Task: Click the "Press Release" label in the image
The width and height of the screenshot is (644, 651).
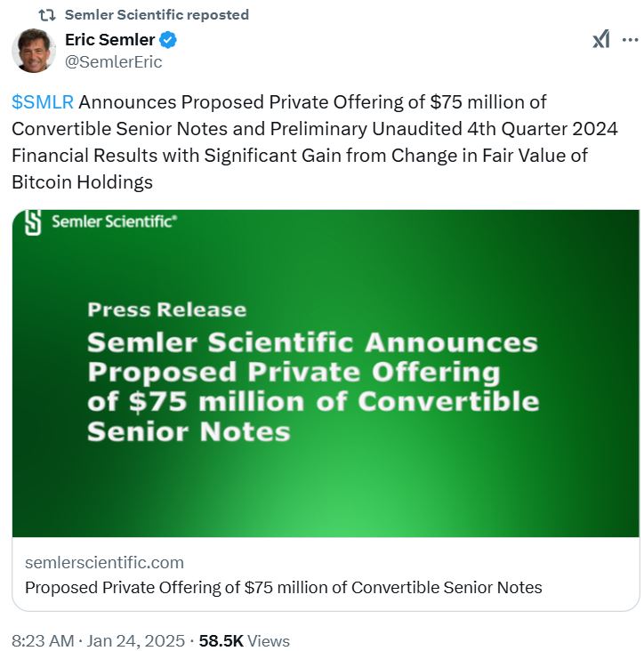Action: 166,309
